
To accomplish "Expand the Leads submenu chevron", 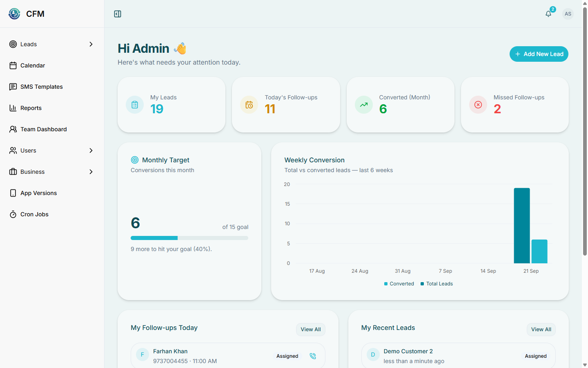I will (x=91, y=44).
